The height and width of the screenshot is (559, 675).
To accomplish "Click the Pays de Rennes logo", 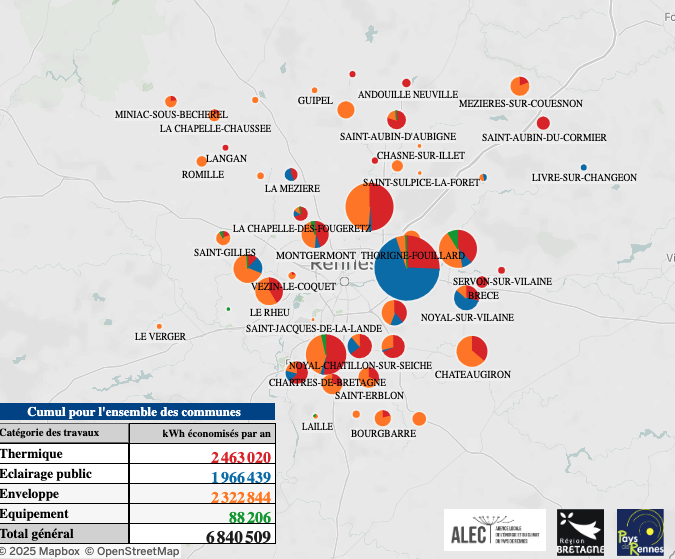I will 640,530.
